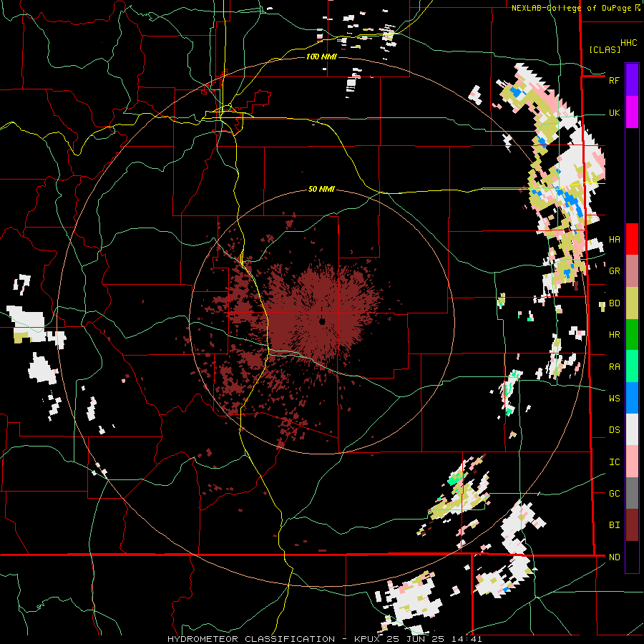The width and height of the screenshot is (644, 644).
Task: Click the 'HHC' product code text
Action: coord(628,43)
